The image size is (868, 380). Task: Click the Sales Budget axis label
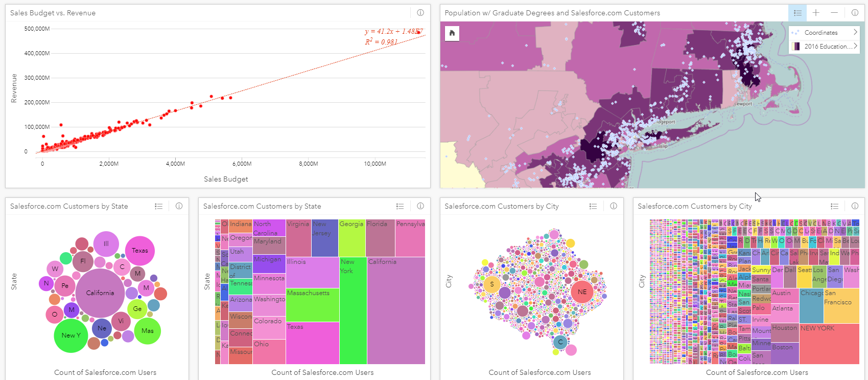226,179
